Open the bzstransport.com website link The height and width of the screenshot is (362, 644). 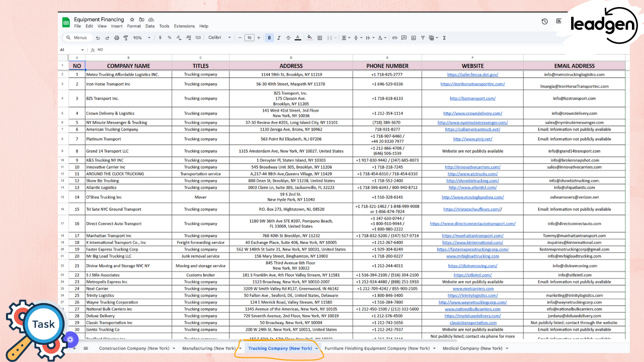coord(472,99)
